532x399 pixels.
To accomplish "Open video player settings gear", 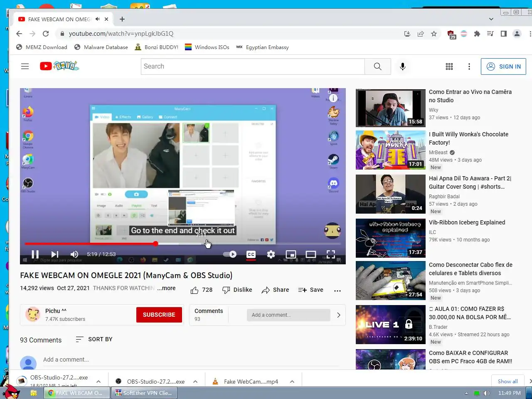I will (x=271, y=254).
